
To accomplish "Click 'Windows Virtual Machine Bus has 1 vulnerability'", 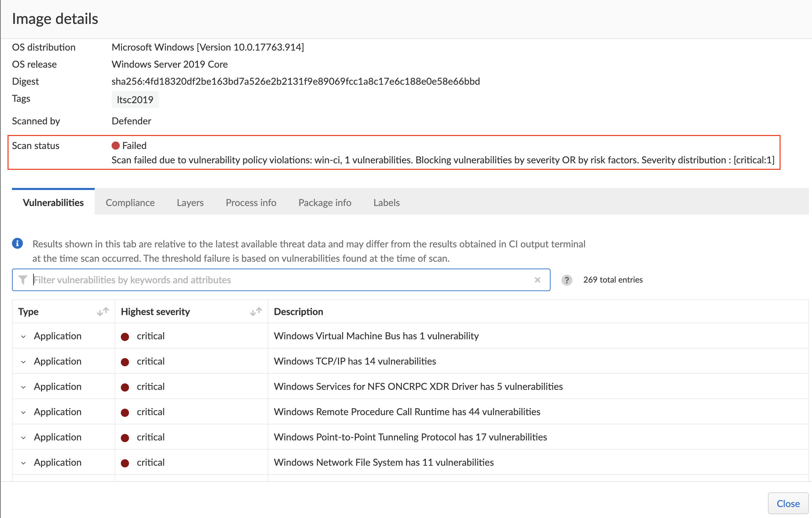I will point(376,336).
